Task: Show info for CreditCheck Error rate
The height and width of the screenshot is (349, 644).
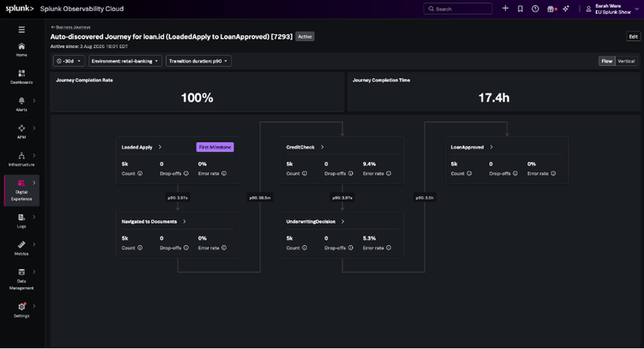Action: [x=388, y=173]
